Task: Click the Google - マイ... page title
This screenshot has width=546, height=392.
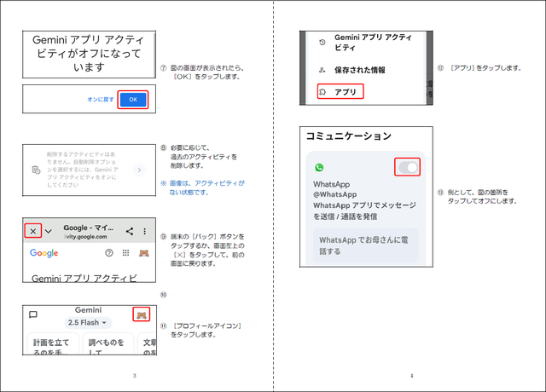Action: click(x=88, y=228)
